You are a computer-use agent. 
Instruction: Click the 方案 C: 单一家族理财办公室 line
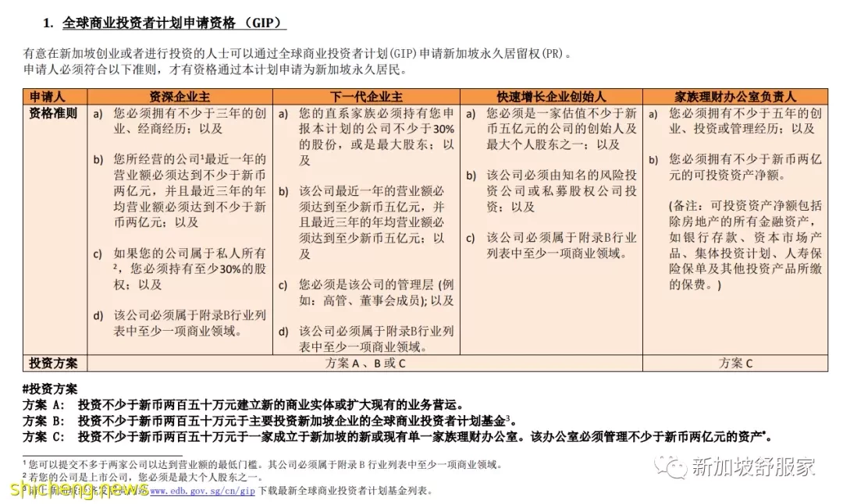tap(398, 437)
